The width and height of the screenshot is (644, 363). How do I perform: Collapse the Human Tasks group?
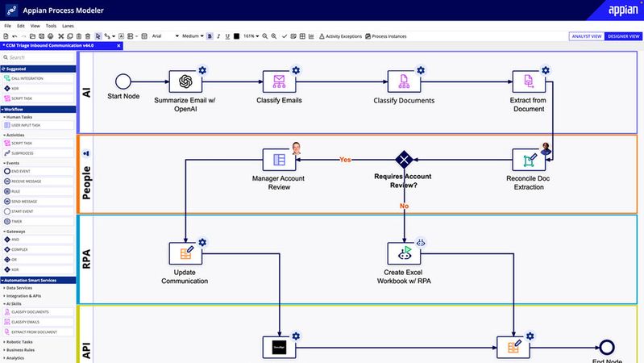point(19,117)
